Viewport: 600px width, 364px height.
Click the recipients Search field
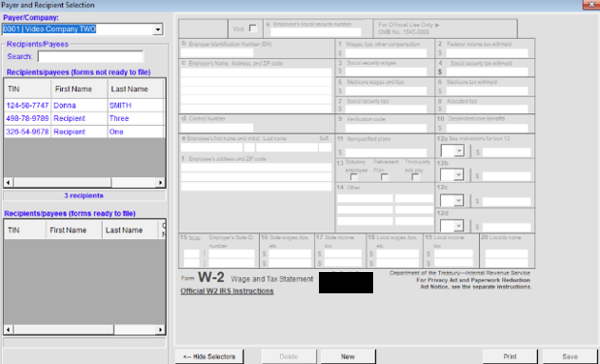[90, 56]
